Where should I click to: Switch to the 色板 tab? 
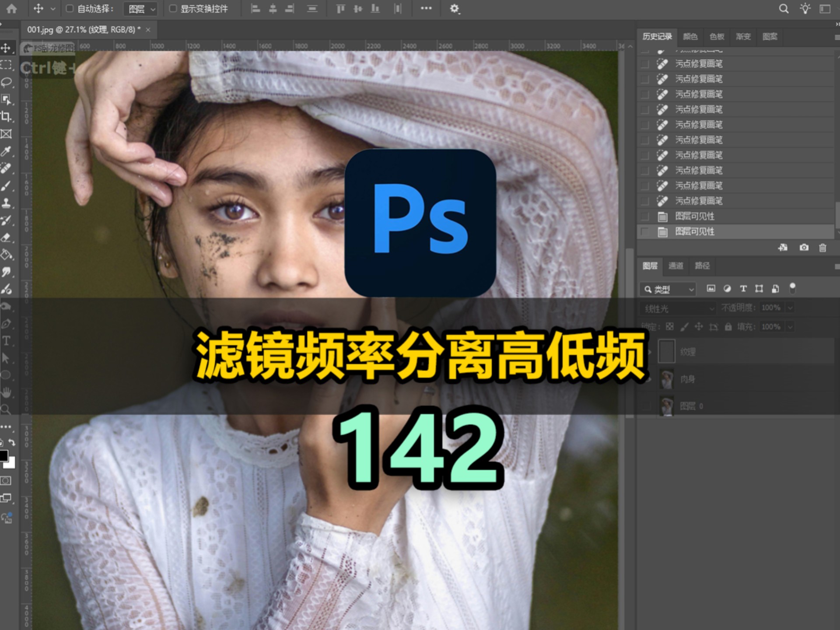click(717, 36)
